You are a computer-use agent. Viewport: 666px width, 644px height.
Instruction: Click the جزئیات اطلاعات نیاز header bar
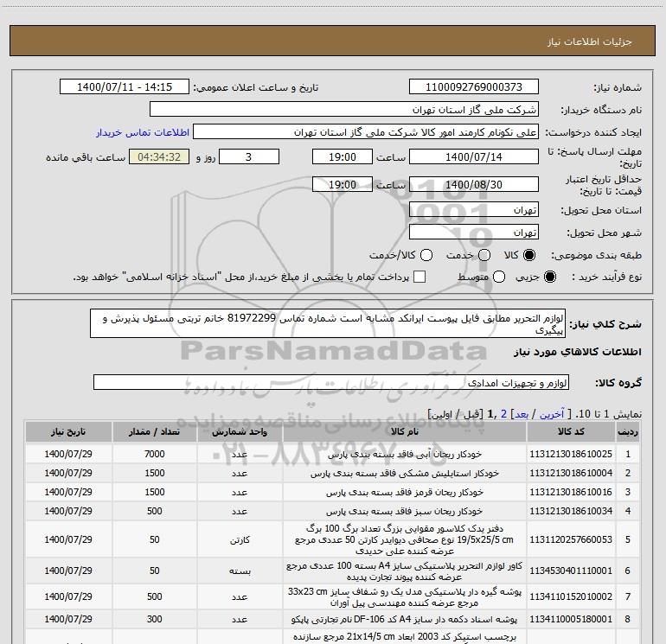[x=333, y=41]
